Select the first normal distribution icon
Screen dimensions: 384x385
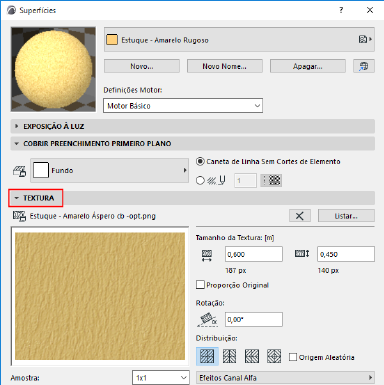click(207, 356)
